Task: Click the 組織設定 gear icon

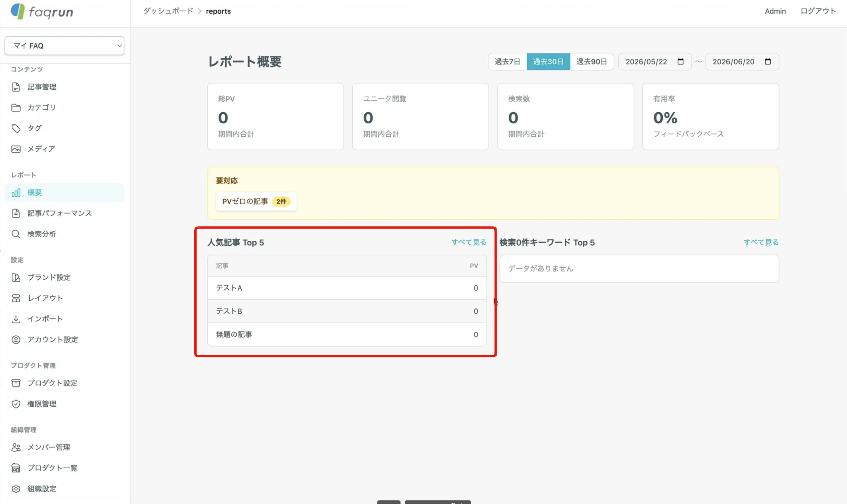Action: tap(16, 489)
